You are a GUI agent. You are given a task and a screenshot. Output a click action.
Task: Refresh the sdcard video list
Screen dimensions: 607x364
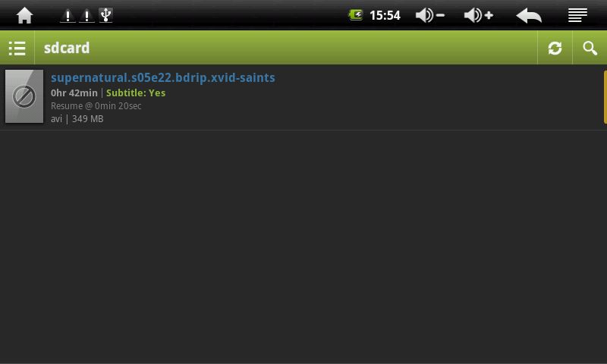point(555,48)
